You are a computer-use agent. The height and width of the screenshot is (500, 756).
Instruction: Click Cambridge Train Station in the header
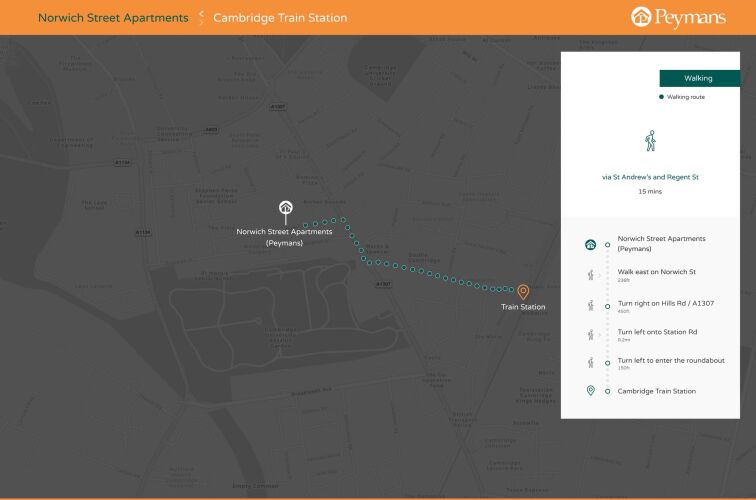tap(280, 18)
